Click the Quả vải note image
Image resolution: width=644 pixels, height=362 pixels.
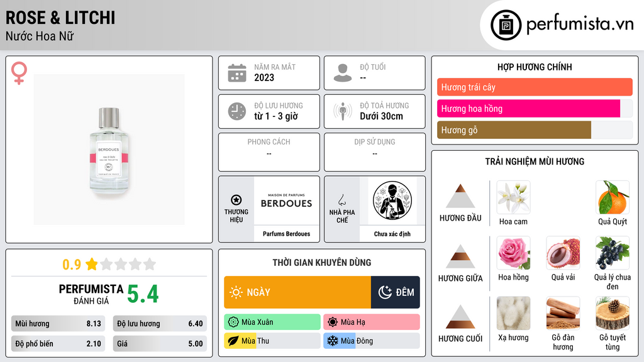[563, 253]
